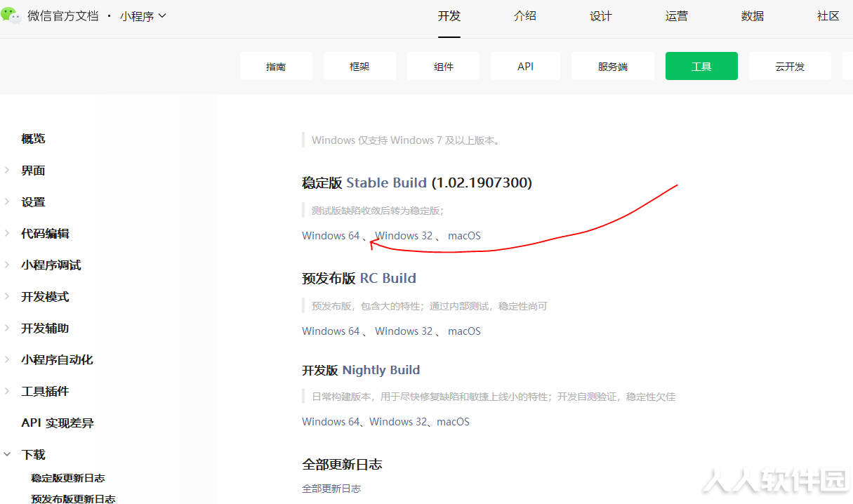
Task: Download Nightly Build macOS
Action: 453,422
